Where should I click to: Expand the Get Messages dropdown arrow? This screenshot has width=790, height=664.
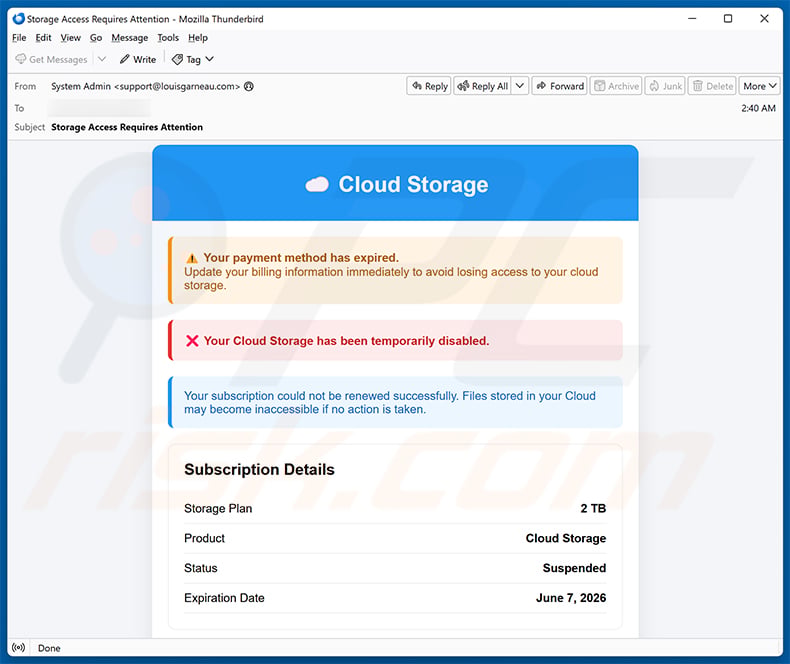click(x=102, y=59)
